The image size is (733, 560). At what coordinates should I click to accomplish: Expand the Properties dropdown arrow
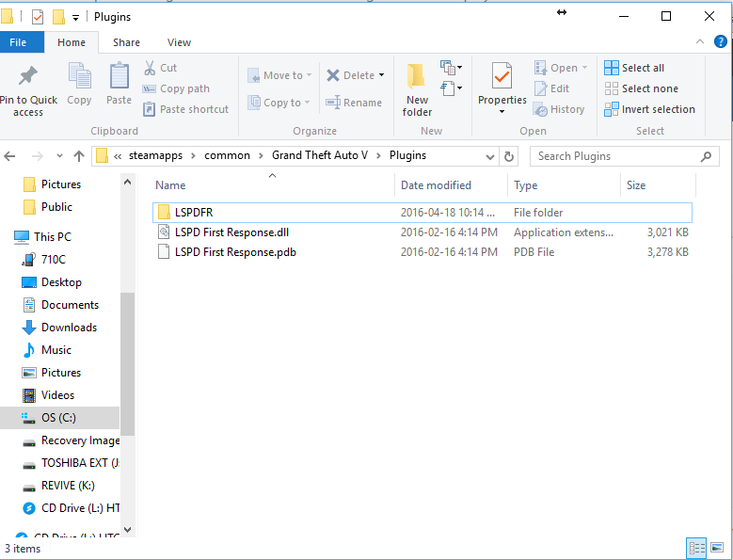[502, 112]
